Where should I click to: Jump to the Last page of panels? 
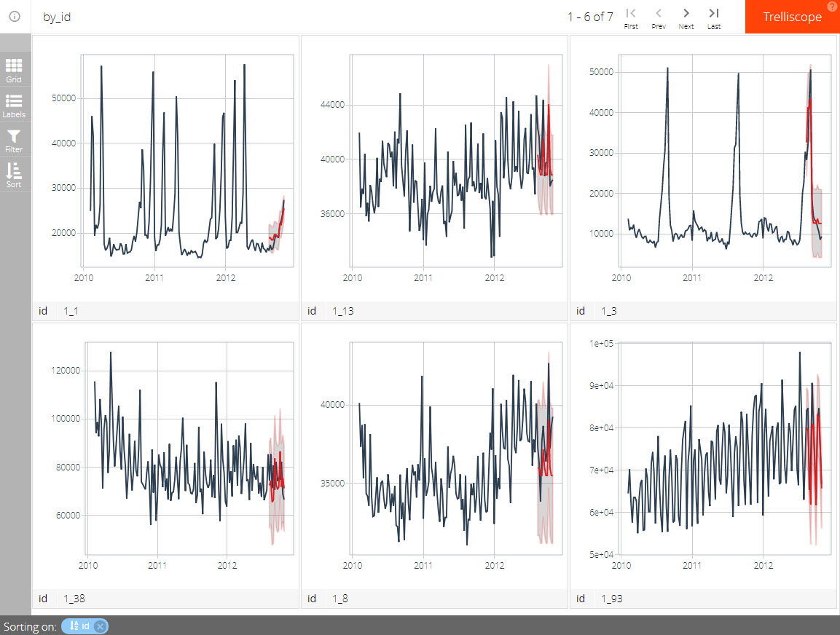point(713,17)
